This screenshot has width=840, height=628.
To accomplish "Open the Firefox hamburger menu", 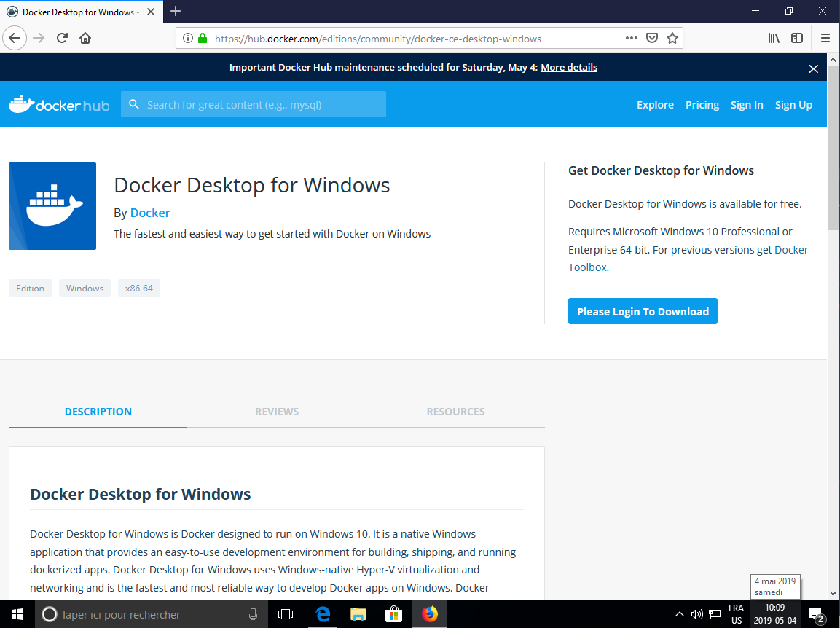I will point(825,38).
